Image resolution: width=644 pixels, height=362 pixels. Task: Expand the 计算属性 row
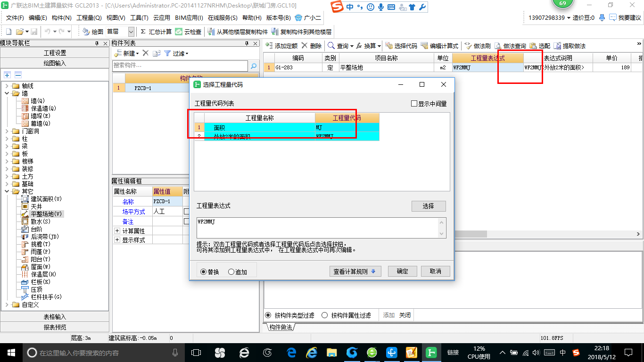pyautogui.click(x=117, y=231)
